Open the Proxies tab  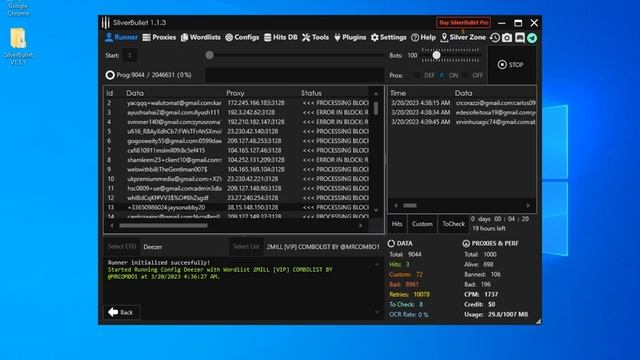tap(159, 38)
